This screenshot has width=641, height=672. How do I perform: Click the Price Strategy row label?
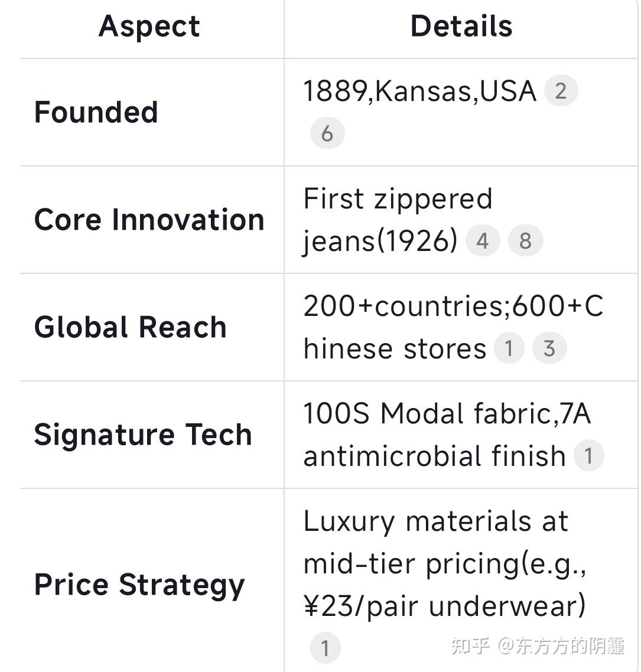coord(139,585)
